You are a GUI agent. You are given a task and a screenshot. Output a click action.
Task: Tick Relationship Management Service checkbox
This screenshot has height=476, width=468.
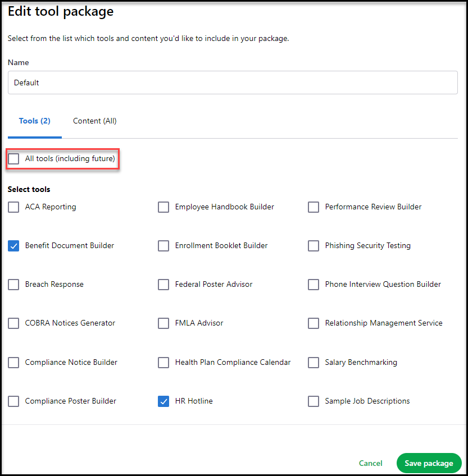[x=313, y=323]
